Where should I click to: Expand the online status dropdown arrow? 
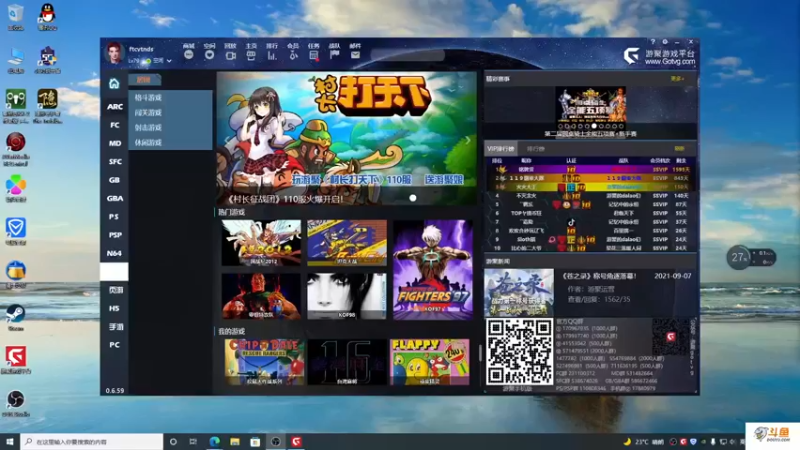point(169,61)
